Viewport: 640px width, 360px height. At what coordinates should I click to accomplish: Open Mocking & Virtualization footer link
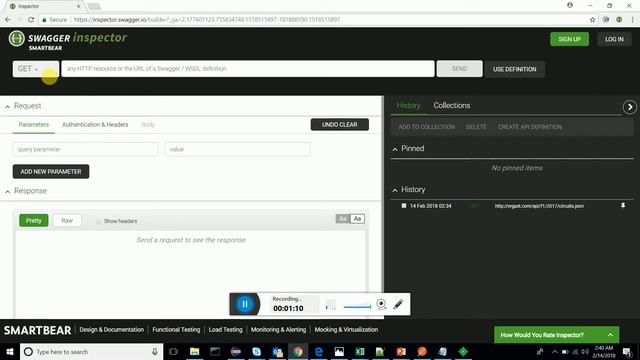346,329
